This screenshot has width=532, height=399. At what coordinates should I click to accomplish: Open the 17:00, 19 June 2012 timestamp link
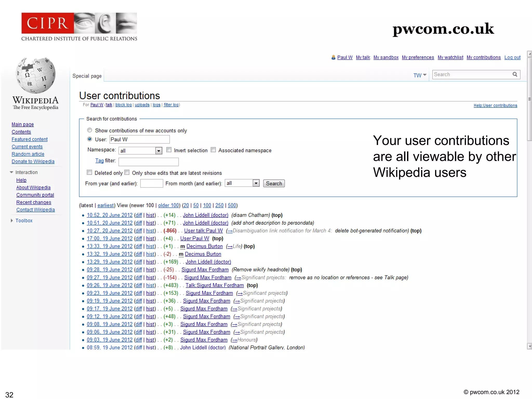click(110, 238)
